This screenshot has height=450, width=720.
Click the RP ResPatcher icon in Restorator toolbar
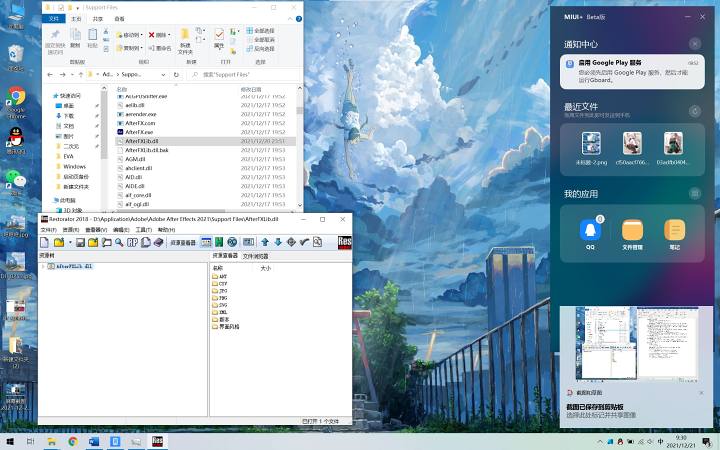(x=132, y=242)
